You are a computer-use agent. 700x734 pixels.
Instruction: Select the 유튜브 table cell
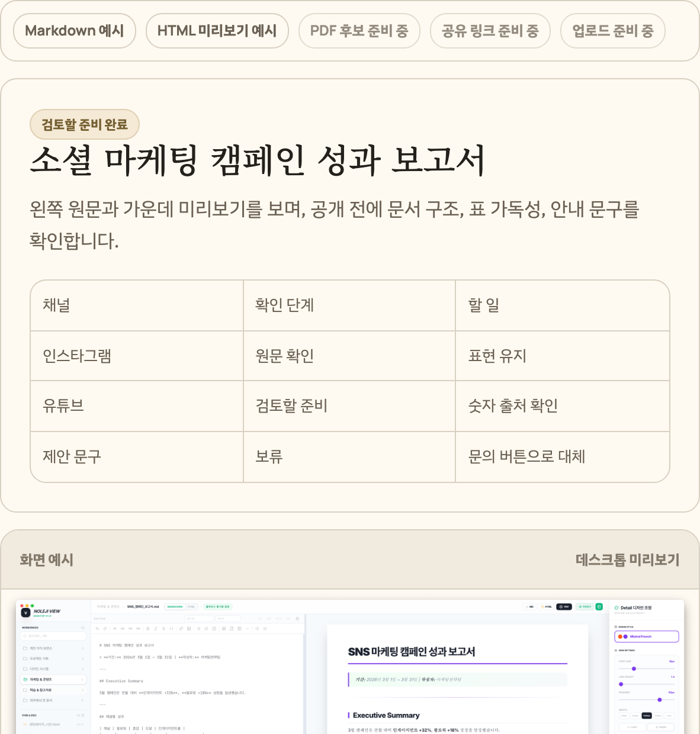(137, 406)
